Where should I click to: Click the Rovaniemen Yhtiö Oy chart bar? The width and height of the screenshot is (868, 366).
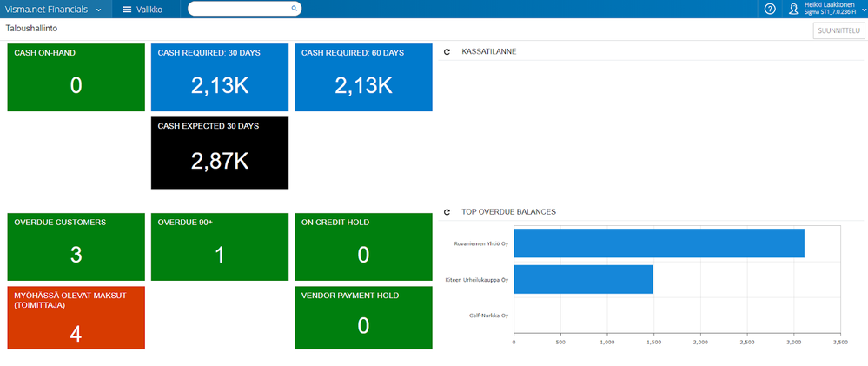(659, 243)
